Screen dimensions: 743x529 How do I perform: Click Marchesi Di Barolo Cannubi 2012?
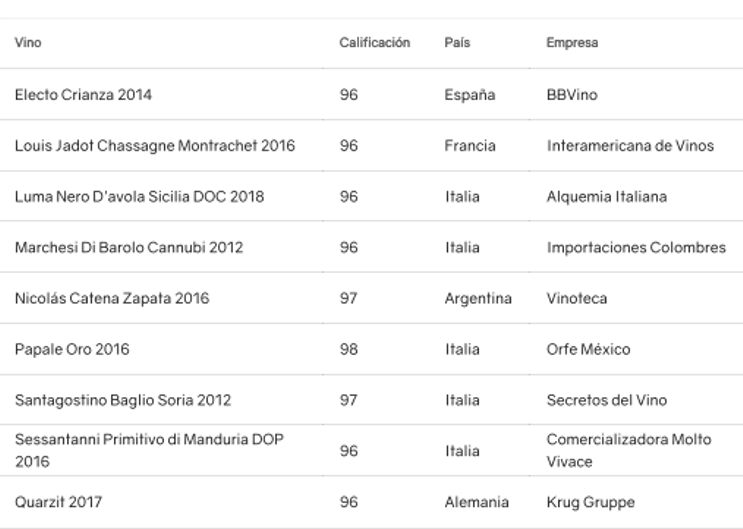tap(129, 247)
